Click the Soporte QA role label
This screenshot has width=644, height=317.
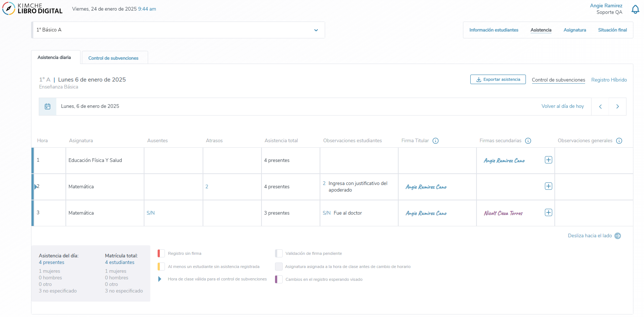[x=609, y=12]
